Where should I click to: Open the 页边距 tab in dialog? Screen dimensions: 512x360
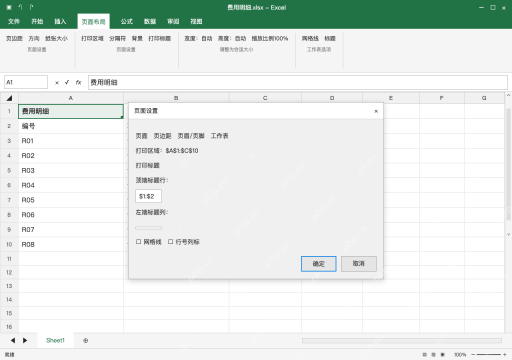click(162, 136)
